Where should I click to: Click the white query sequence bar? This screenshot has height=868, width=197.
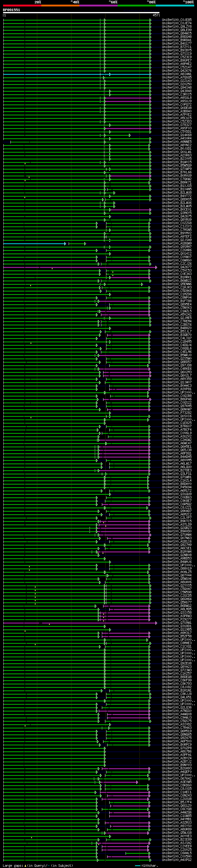point(81,12)
